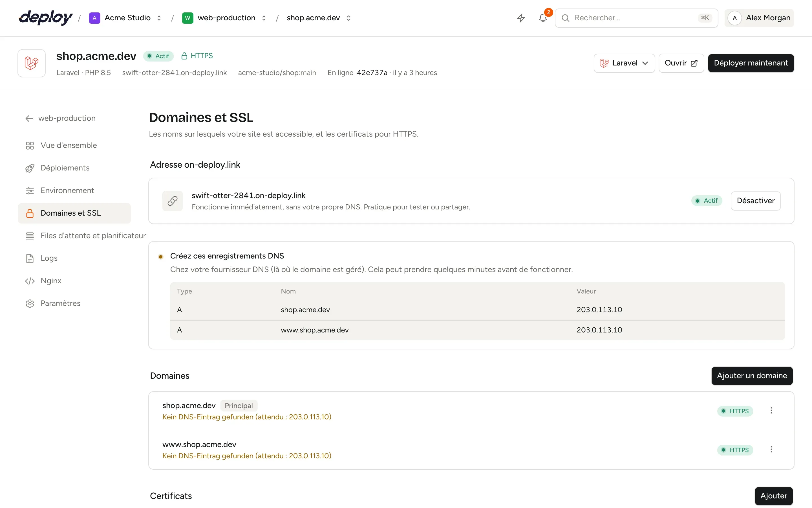Click swift-otter-2841.on-deploy.link in the address card
The height and width of the screenshot is (508, 812).
tap(248, 196)
